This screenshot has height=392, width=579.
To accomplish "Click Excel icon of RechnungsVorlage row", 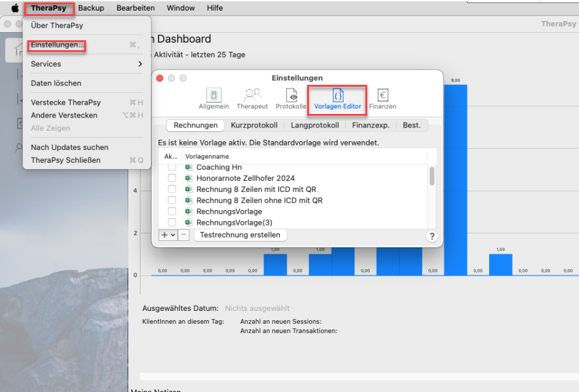I will tap(189, 212).
